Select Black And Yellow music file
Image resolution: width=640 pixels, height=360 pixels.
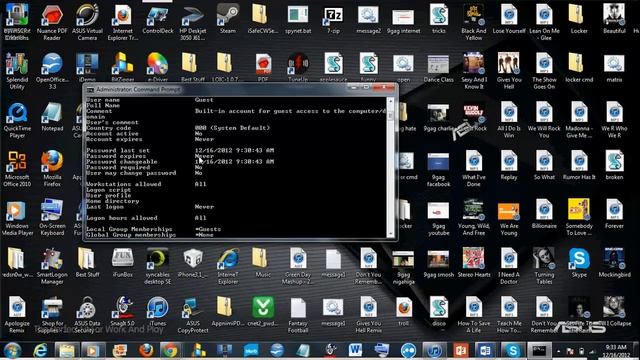point(474,22)
